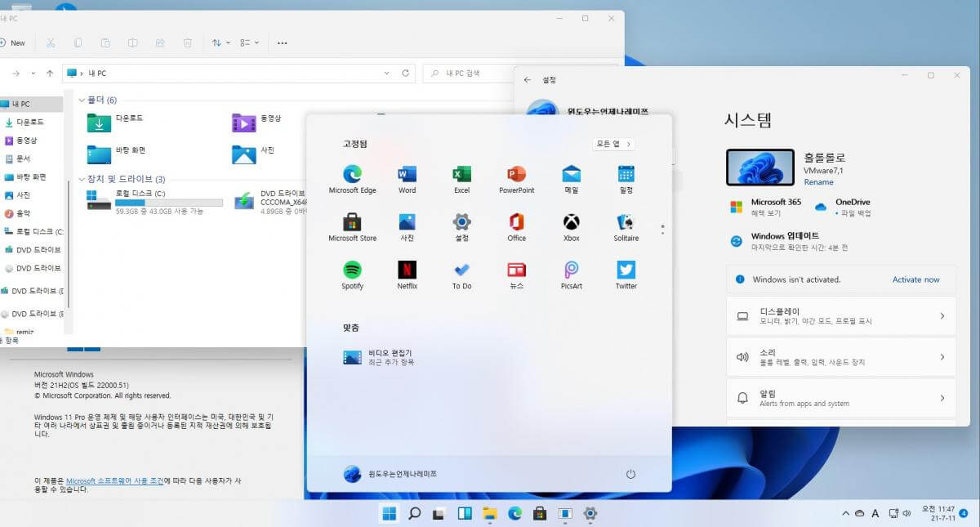This screenshot has width=980, height=527.
Task: Open the Twitter app
Action: click(x=626, y=275)
